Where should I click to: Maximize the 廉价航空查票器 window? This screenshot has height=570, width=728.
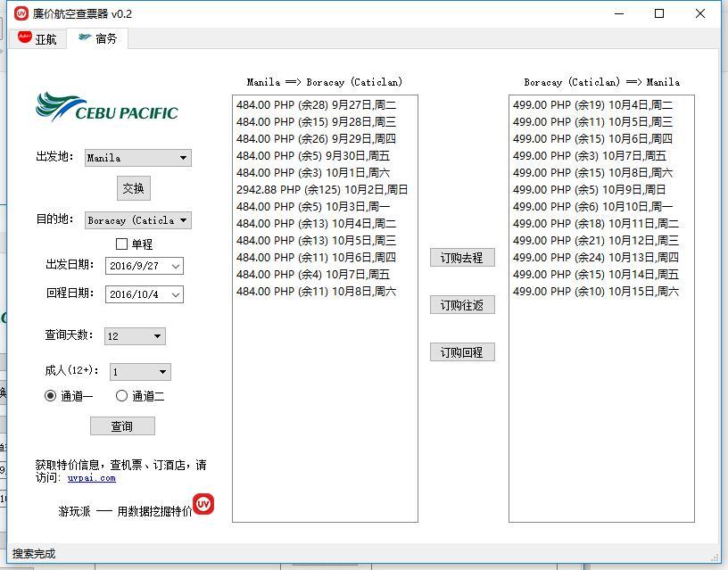pyautogui.click(x=658, y=13)
